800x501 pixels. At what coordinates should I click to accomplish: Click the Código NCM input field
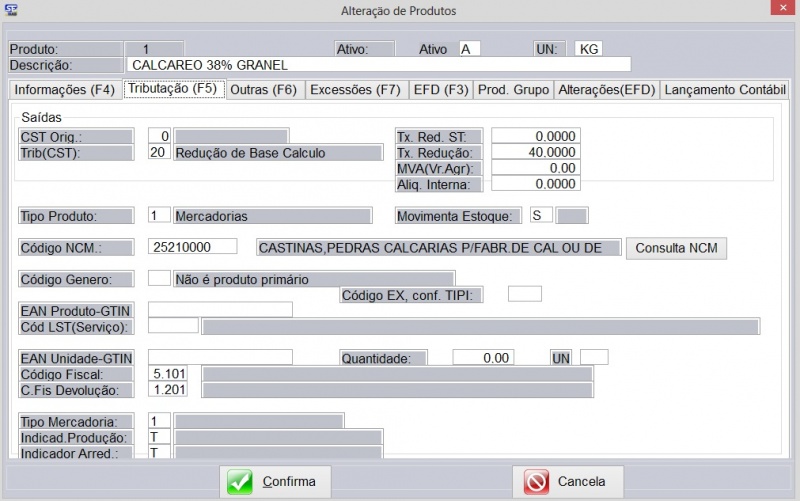click(x=192, y=247)
